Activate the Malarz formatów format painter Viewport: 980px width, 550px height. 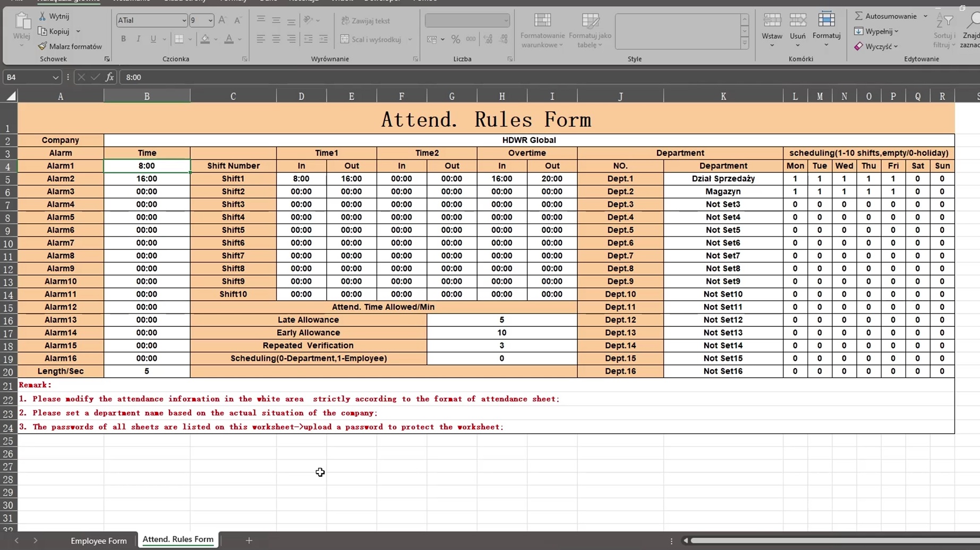coord(70,46)
